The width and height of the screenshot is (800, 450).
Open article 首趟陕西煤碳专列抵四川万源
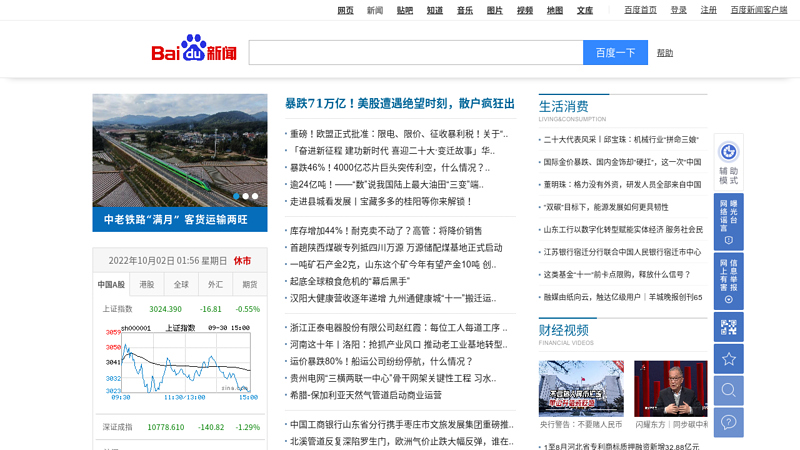(396, 247)
